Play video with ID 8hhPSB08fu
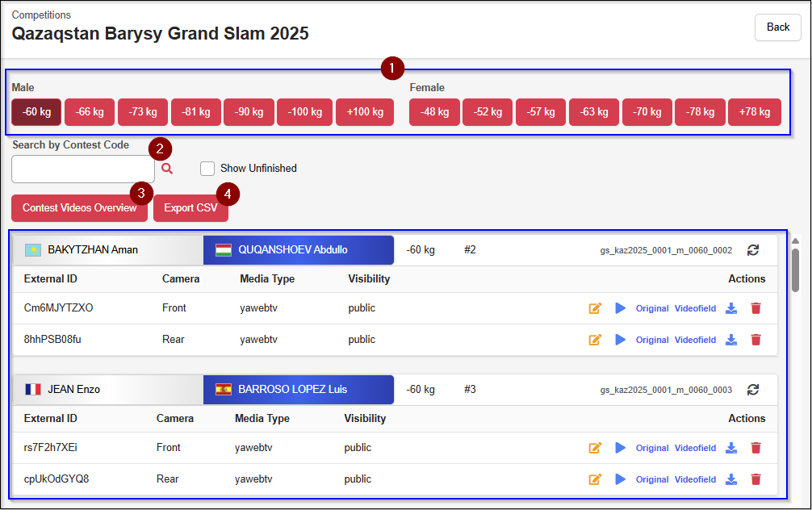The image size is (812, 510). (620, 340)
